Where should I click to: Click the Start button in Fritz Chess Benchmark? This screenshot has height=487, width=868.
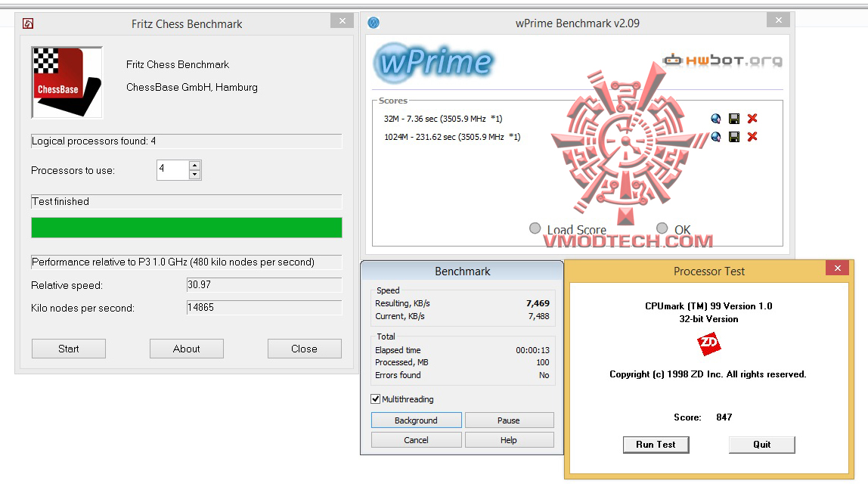click(69, 349)
